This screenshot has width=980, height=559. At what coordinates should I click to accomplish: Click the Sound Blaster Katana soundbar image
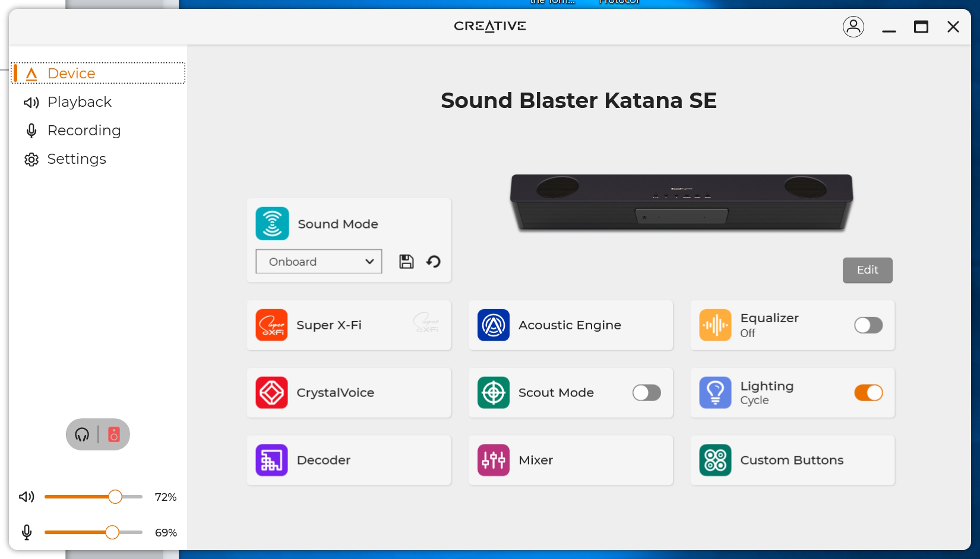[681, 202]
